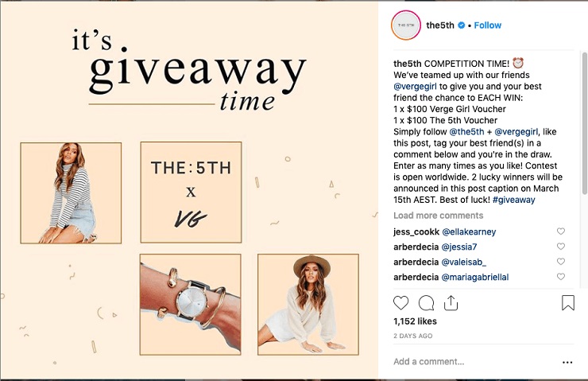Screen dimensions: 588x381
Task: Open comments via the speech bubble icon
Action: (x=426, y=303)
